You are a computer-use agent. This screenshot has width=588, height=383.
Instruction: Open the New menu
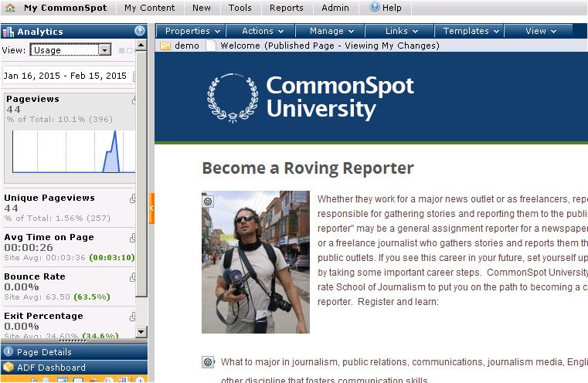202,8
